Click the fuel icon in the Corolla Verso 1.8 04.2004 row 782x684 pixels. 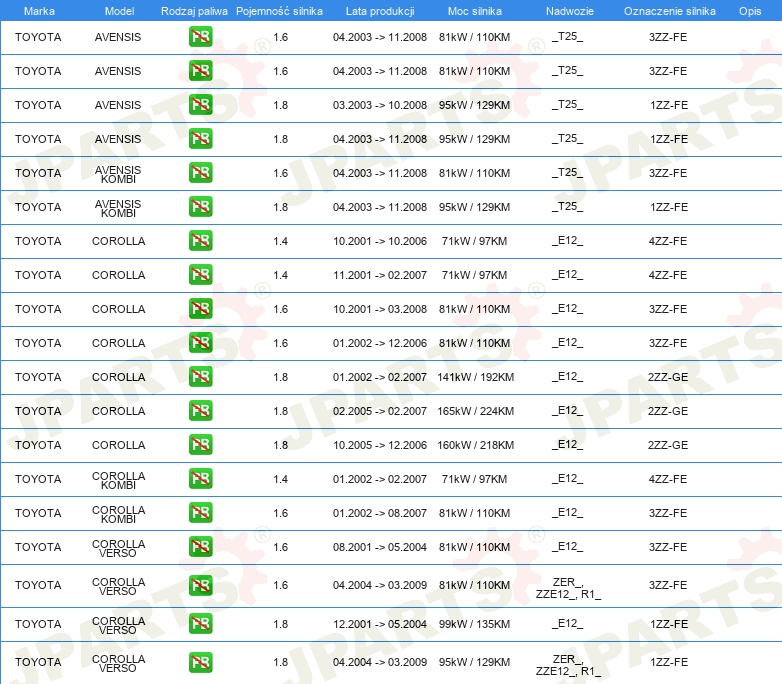pos(200,663)
